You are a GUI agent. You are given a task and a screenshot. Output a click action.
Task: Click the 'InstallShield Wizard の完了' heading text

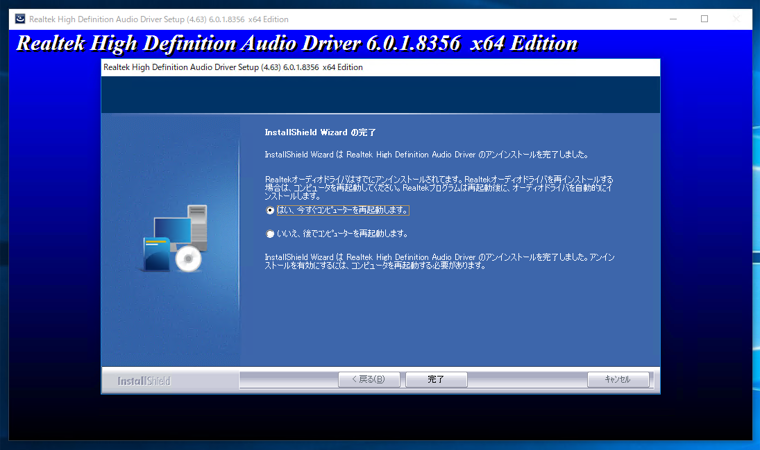(320, 132)
